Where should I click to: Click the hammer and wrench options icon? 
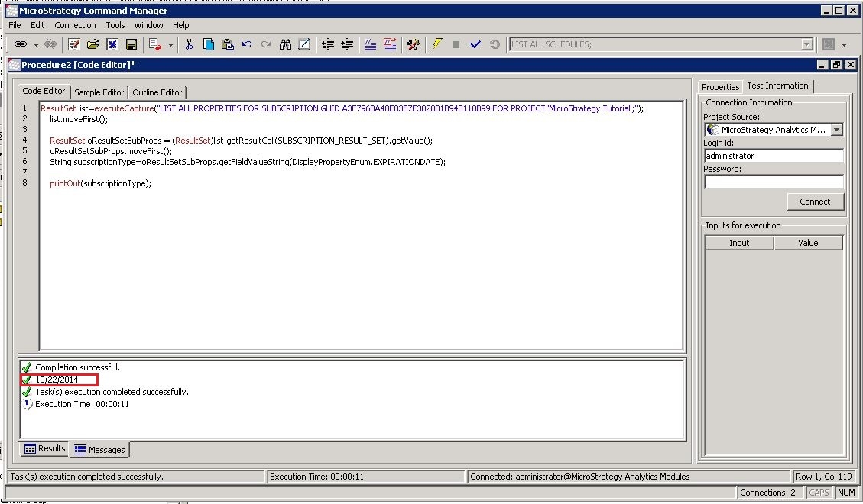coord(413,45)
